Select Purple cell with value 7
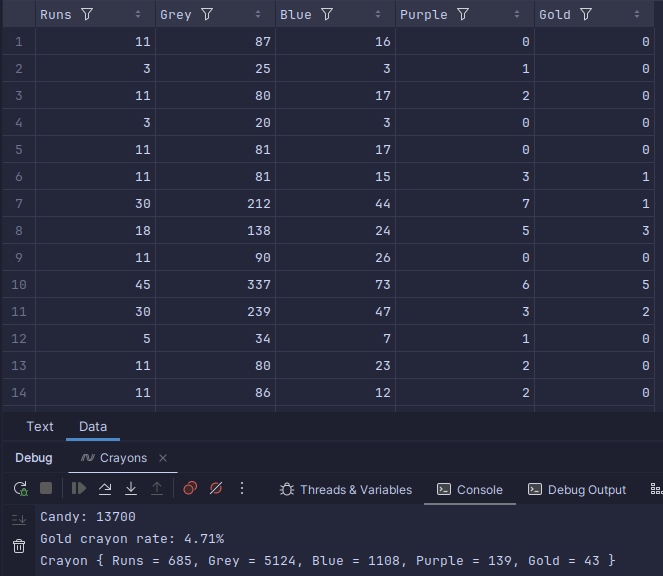 coord(465,204)
